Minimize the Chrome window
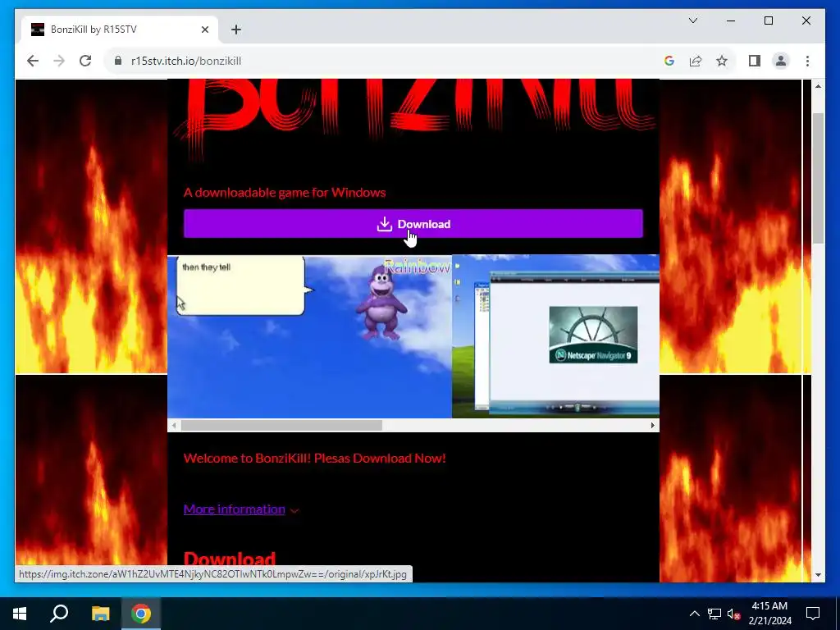Screen dimensions: 840x630 click(731, 21)
